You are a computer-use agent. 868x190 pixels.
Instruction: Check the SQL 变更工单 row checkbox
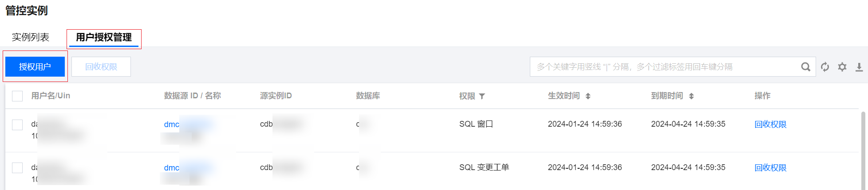click(x=17, y=168)
